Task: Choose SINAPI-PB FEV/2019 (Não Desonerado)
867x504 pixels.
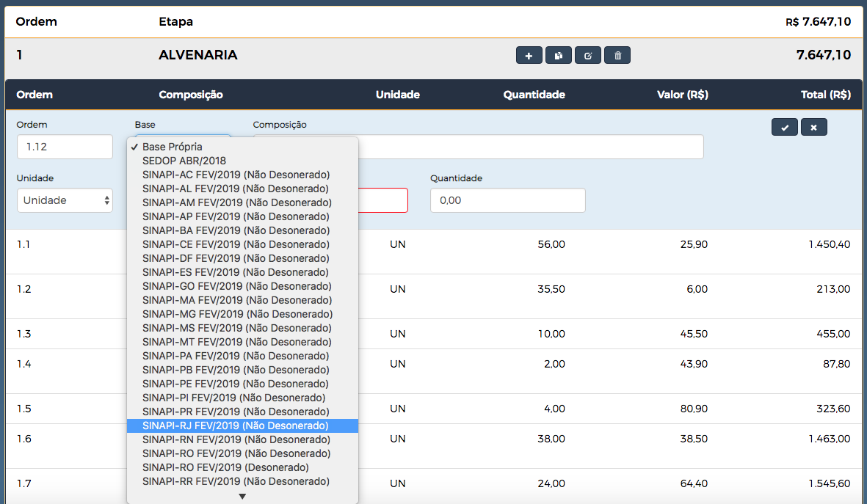Action: [x=243, y=370]
